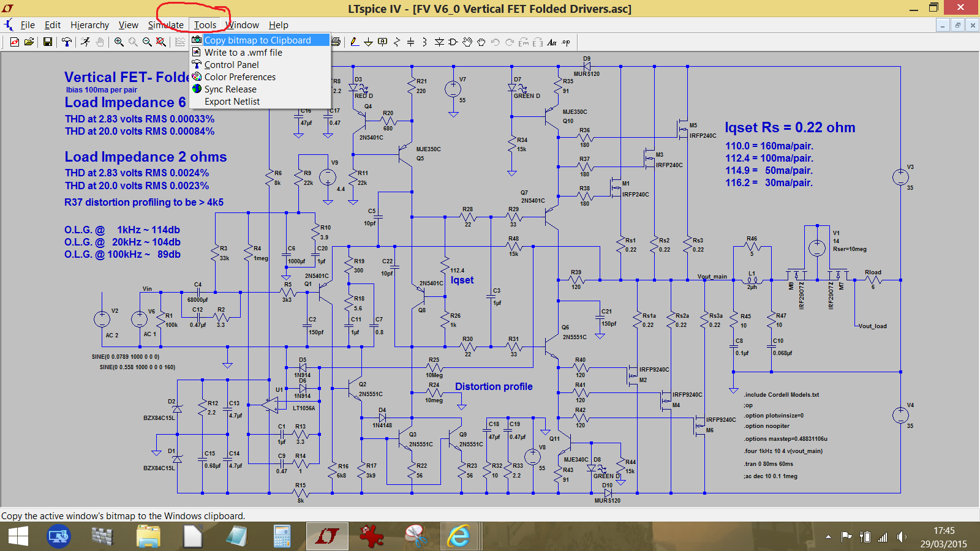
Task: Click the New Schematic toolbar icon
Action: point(15,42)
